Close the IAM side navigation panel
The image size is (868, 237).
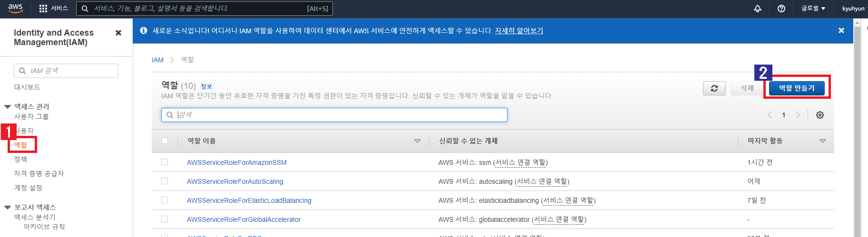click(118, 33)
